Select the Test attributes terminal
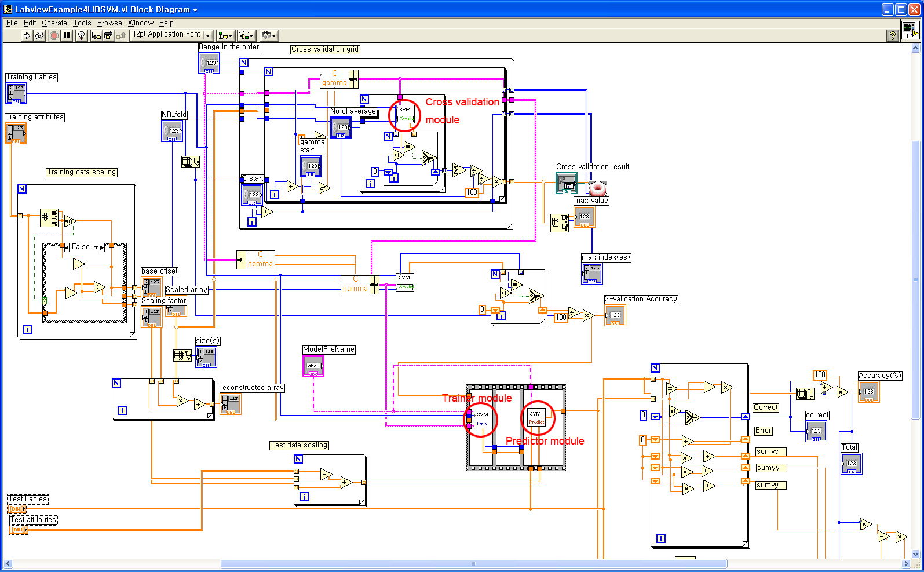The width and height of the screenshot is (924, 572). (x=19, y=530)
